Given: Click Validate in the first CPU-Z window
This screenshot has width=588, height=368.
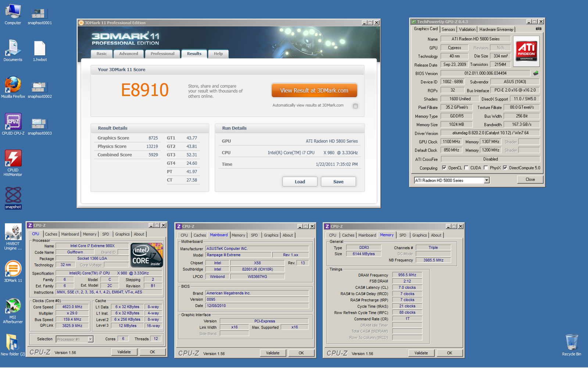Looking at the screenshot, I should 124,352.
